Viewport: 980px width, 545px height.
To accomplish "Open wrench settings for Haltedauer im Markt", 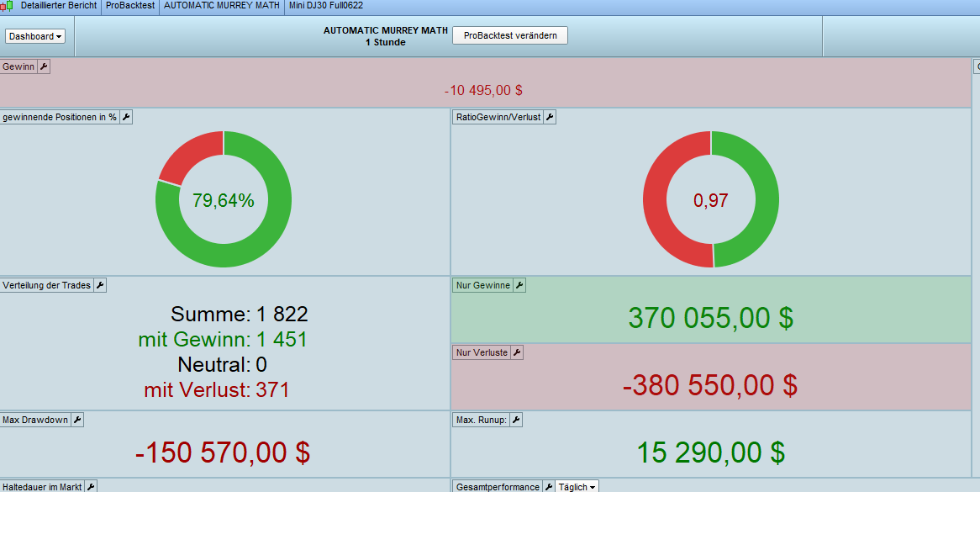I will (91, 487).
